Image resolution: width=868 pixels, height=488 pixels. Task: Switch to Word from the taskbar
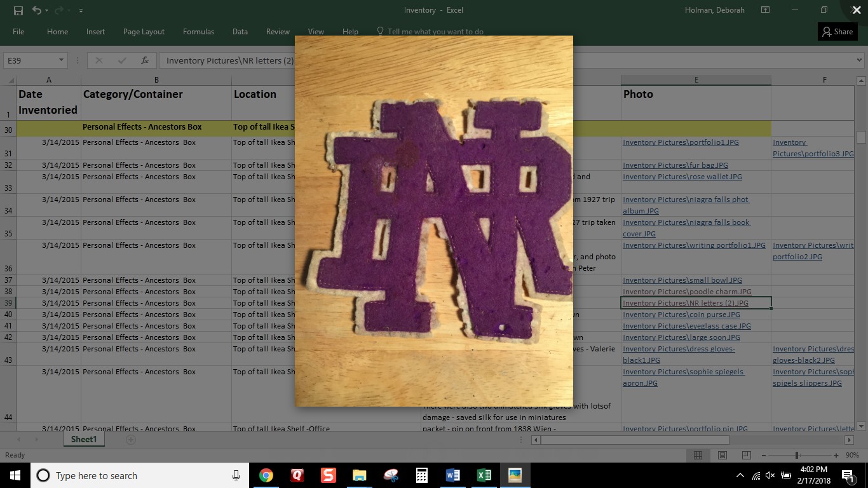pos(453,475)
